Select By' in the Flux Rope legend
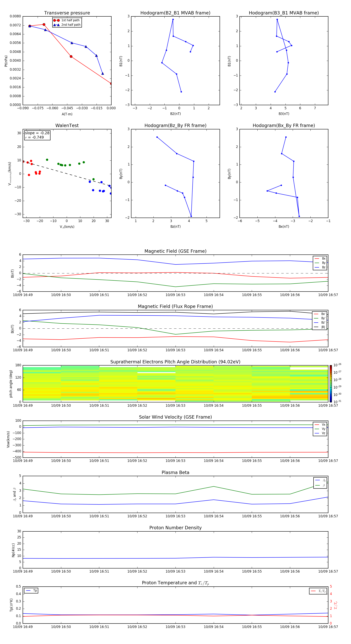The width and height of the screenshot is (351, 644). pos(320,318)
